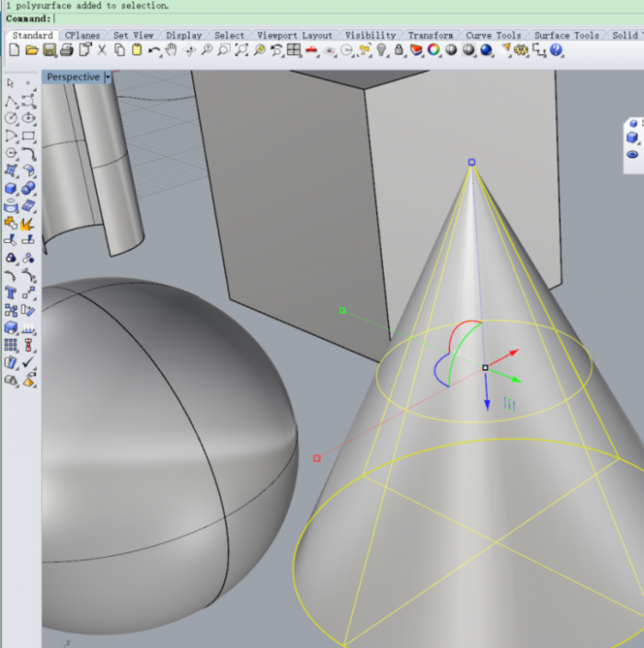Screen dimensions: 644x648
Task: Click the Print icon
Action: [66, 50]
